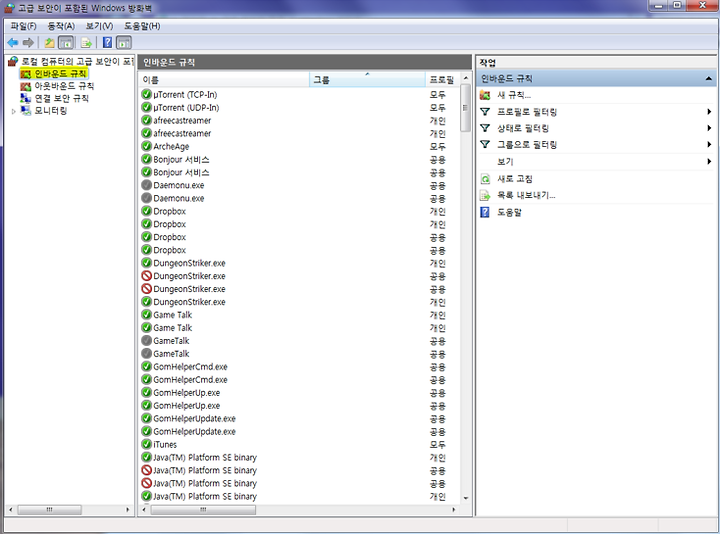This screenshot has height=534, width=720.
Task: Click green check icon of ArcheAge rule
Action: point(146,146)
